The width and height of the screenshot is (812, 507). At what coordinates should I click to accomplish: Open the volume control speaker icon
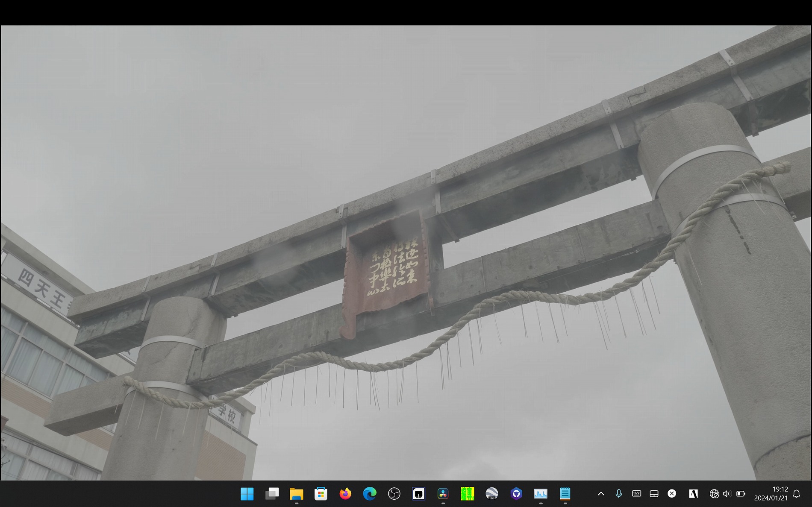[x=727, y=494]
